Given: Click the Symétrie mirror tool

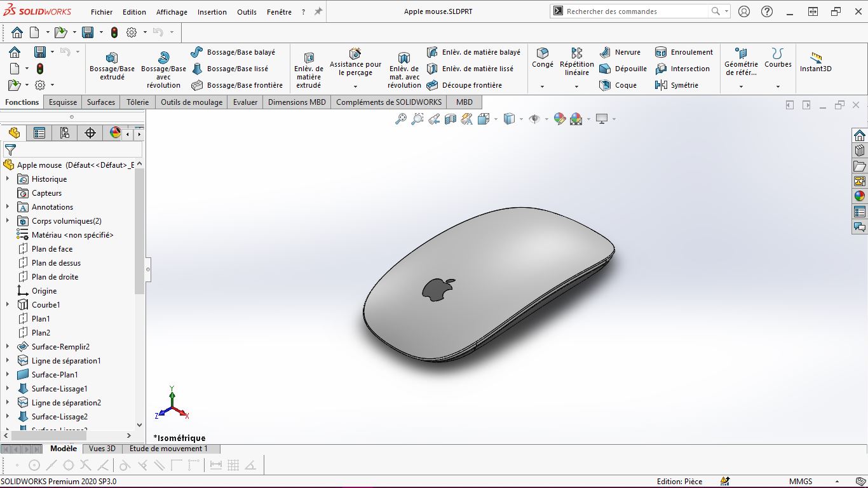Looking at the screenshot, I should tap(676, 85).
